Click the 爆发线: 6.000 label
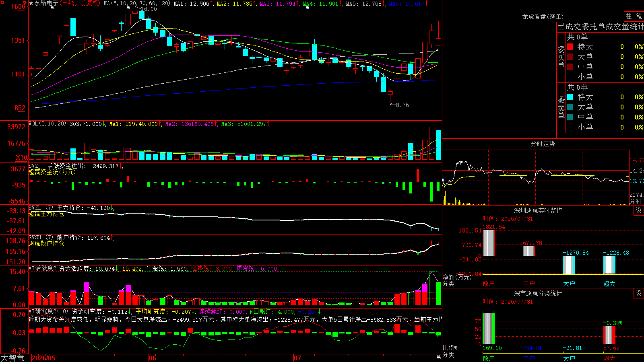 (x=257, y=269)
